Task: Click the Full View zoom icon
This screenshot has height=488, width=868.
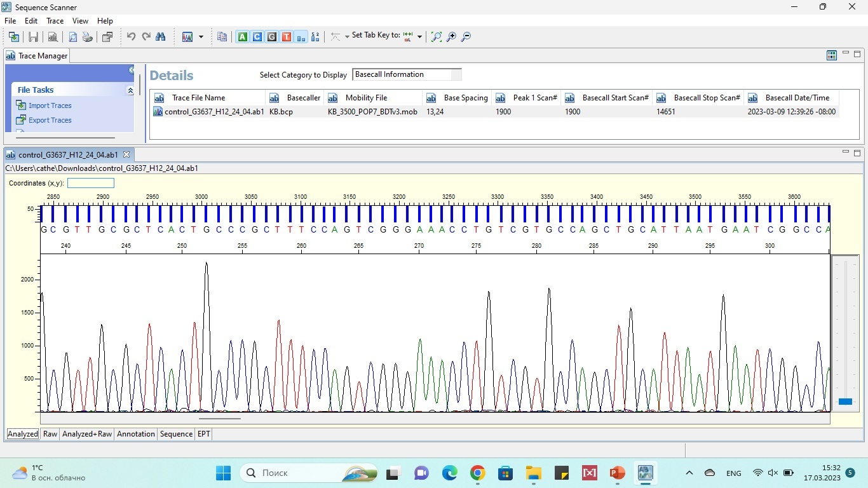Action: pos(436,37)
